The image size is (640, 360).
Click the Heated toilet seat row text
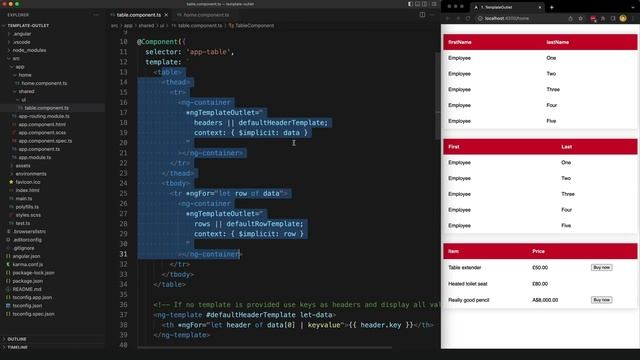pos(468,284)
